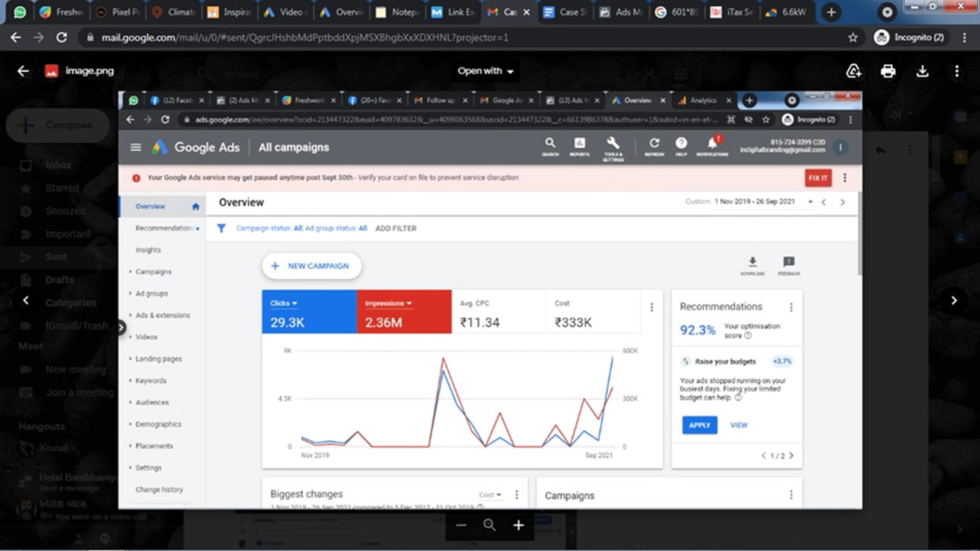Open the Google Ads navigation hamburger menu
Image resolution: width=980 pixels, height=551 pixels.
tap(136, 147)
